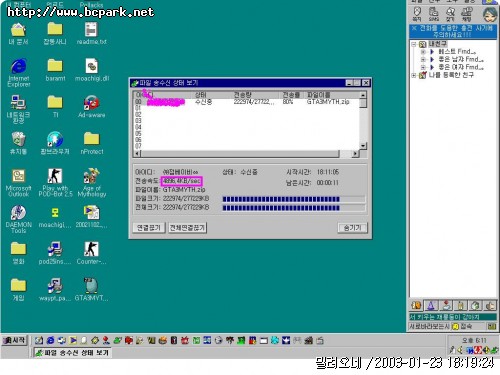Click the SMS toolbar icon in the messenger
The width and height of the screenshot is (500, 375).
click(x=433, y=14)
